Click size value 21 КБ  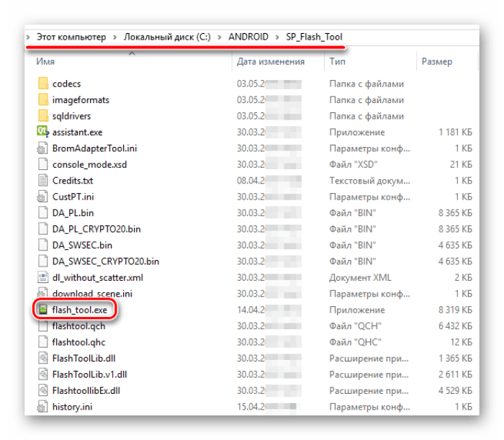tap(461, 164)
